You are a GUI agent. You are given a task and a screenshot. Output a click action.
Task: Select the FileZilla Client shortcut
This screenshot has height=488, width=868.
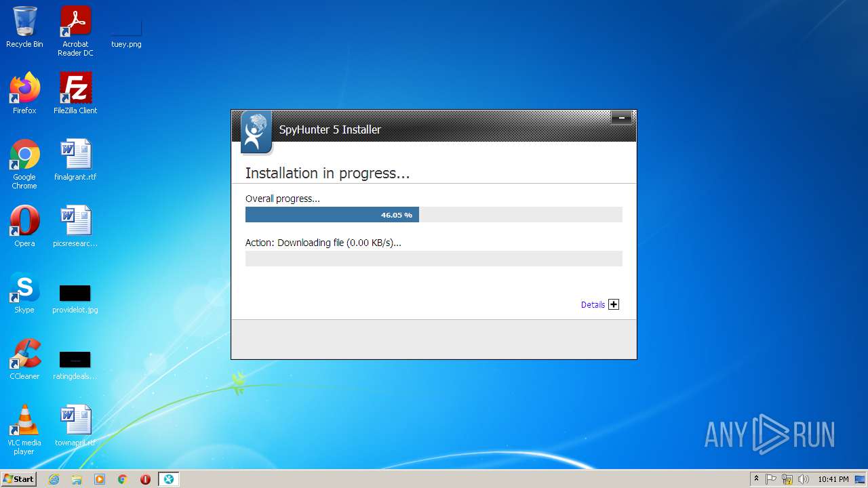tap(75, 94)
